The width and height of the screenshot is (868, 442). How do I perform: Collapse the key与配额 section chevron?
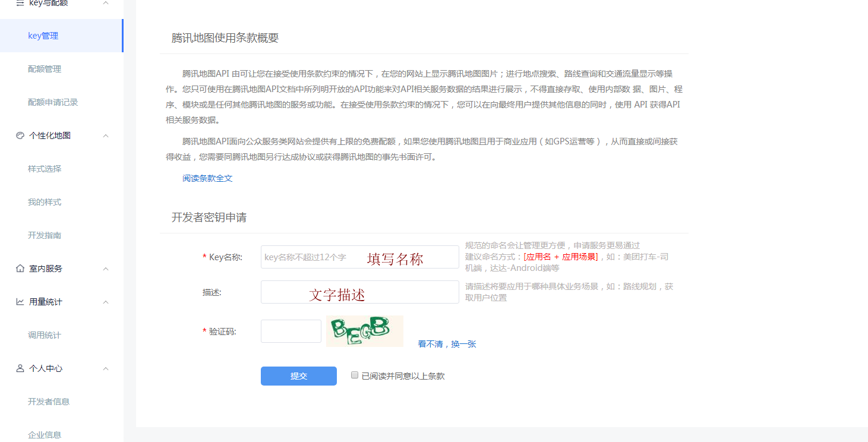click(x=106, y=3)
